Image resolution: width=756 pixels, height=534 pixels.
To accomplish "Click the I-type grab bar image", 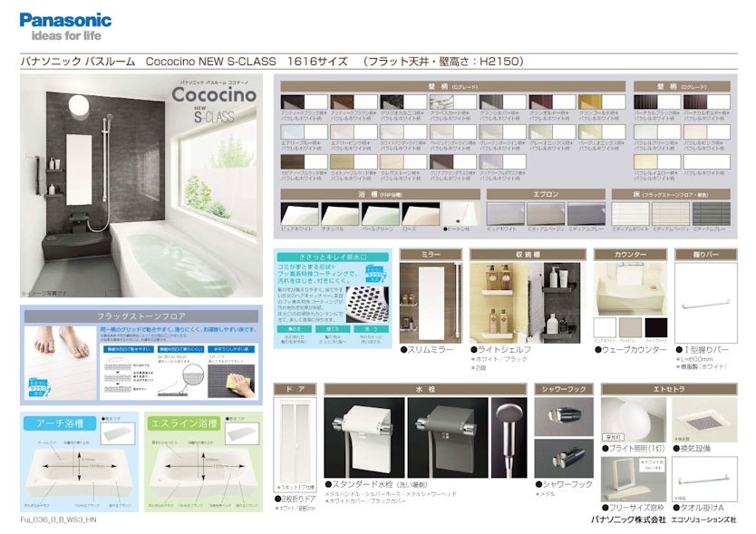I will (x=706, y=303).
